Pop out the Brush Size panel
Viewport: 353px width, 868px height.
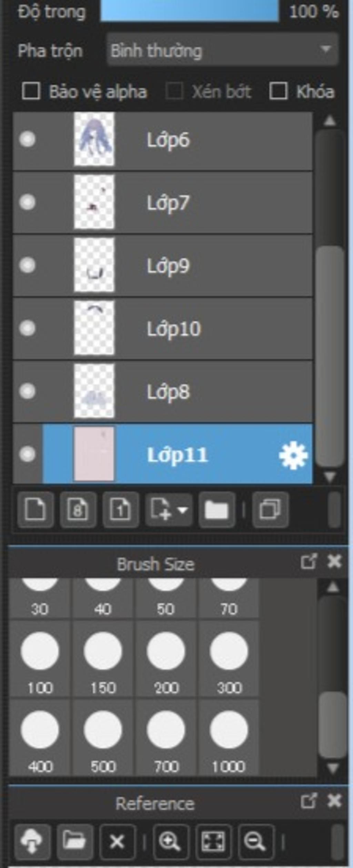pos(309,561)
